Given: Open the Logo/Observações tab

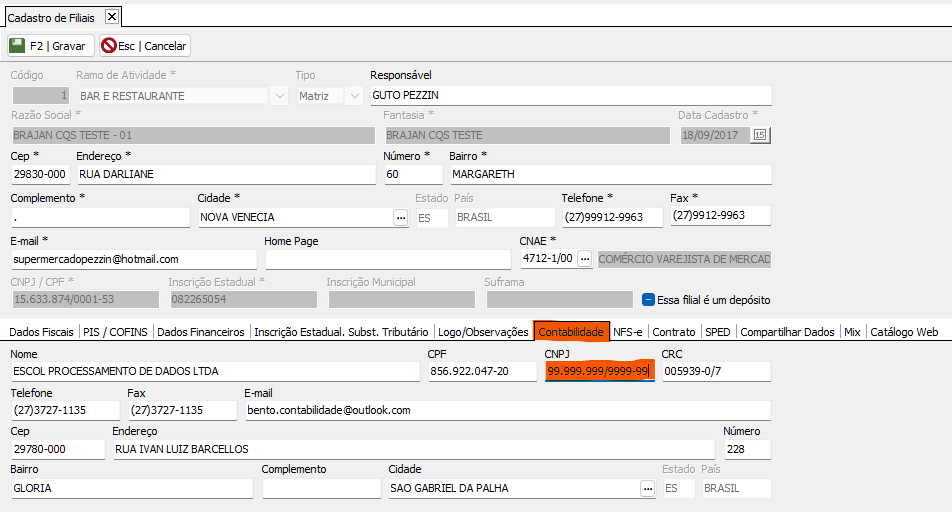Looking at the screenshot, I should [x=483, y=332].
